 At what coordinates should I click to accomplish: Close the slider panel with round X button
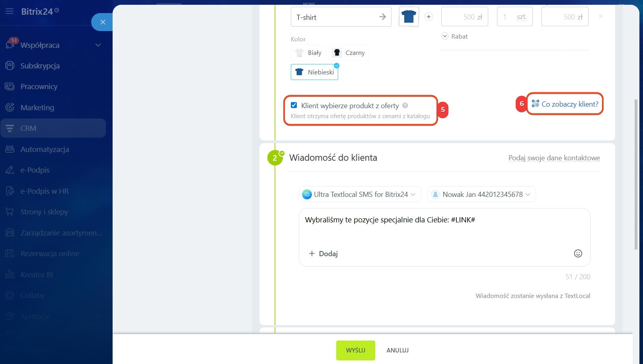(103, 22)
